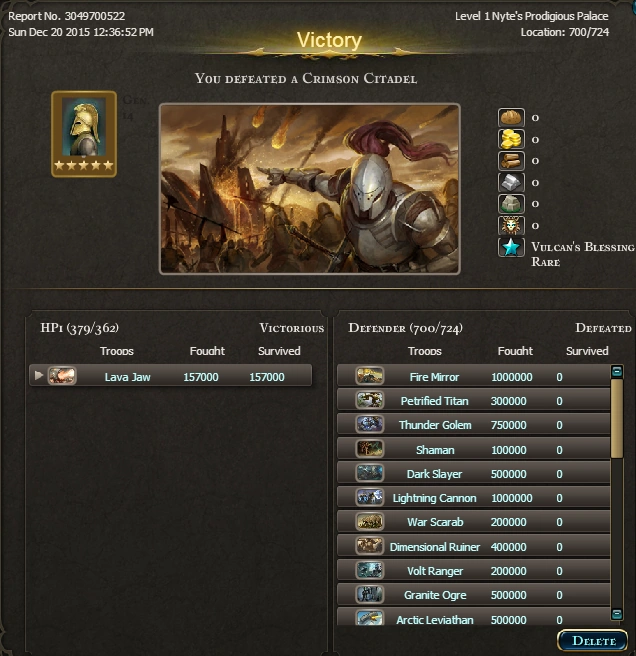Click the defender list scroll-up arrow
636x656 pixels.
(617, 371)
